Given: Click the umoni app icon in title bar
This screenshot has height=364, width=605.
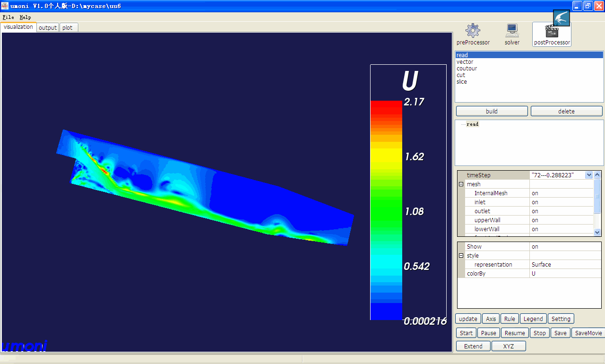Looking at the screenshot, I should 5,6.
